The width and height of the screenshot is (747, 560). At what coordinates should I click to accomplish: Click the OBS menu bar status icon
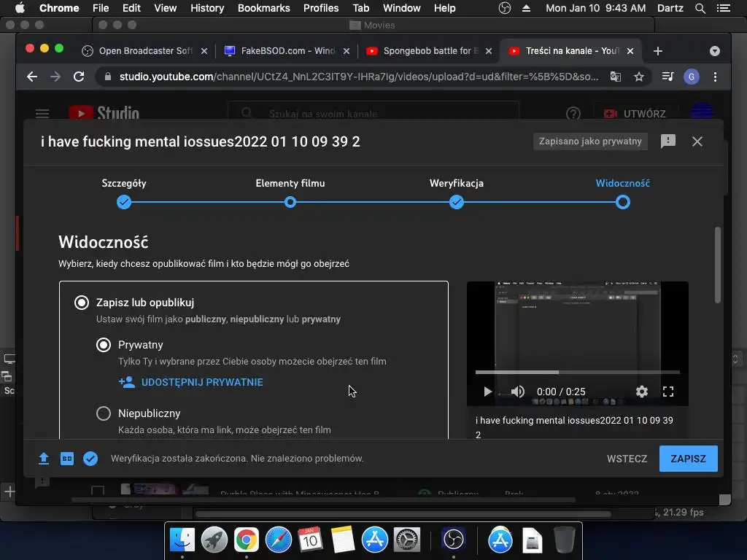[x=505, y=8]
